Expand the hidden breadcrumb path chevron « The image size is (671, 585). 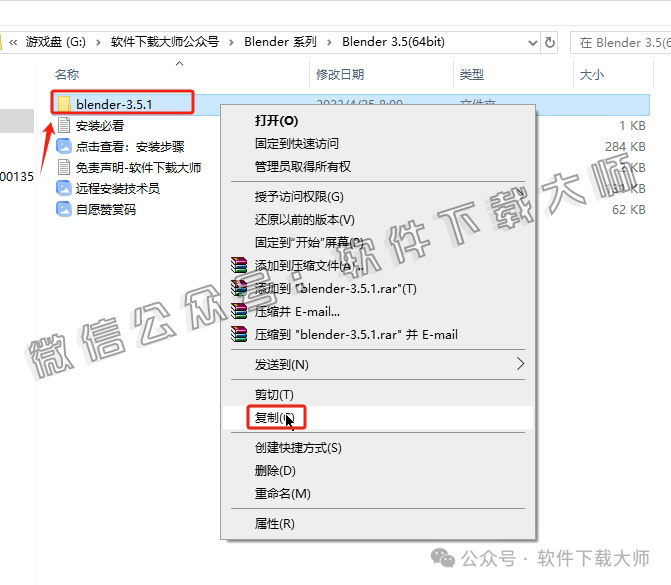pyautogui.click(x=13, y=42)
